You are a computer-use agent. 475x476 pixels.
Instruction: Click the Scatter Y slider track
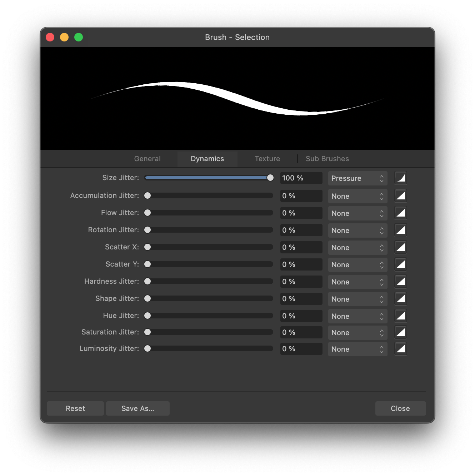[209, 264]
